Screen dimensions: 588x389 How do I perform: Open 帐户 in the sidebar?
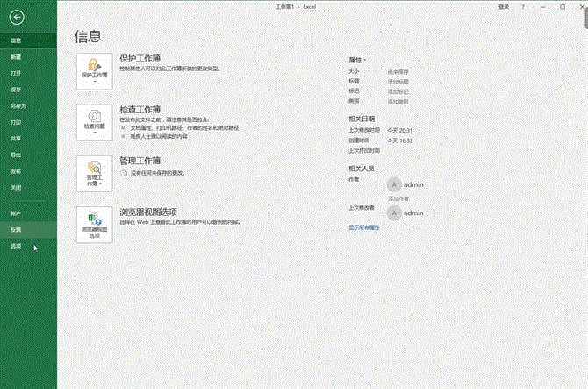16,213
